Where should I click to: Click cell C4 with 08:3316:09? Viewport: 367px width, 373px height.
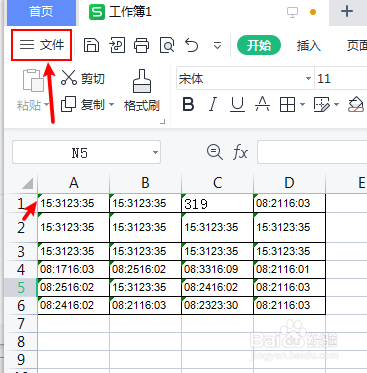tap(217, 269)
